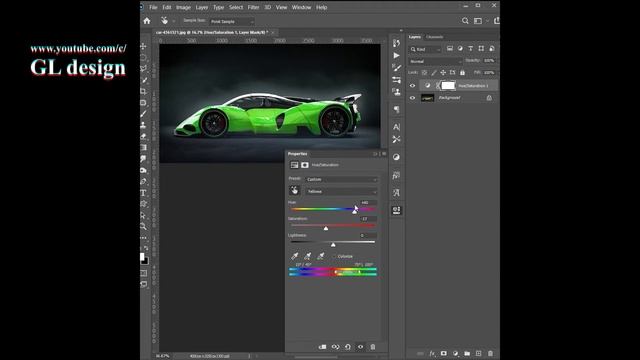Click the Opacity value field
Screen dimensions: 640x360
(489, 60)
